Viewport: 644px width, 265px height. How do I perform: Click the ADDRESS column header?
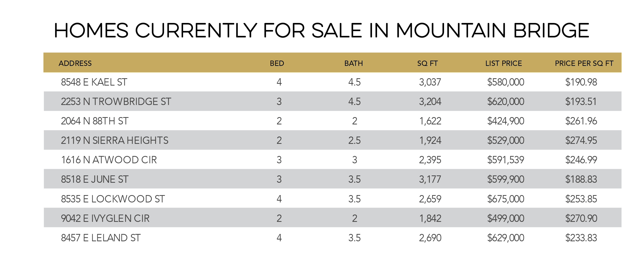75,63
